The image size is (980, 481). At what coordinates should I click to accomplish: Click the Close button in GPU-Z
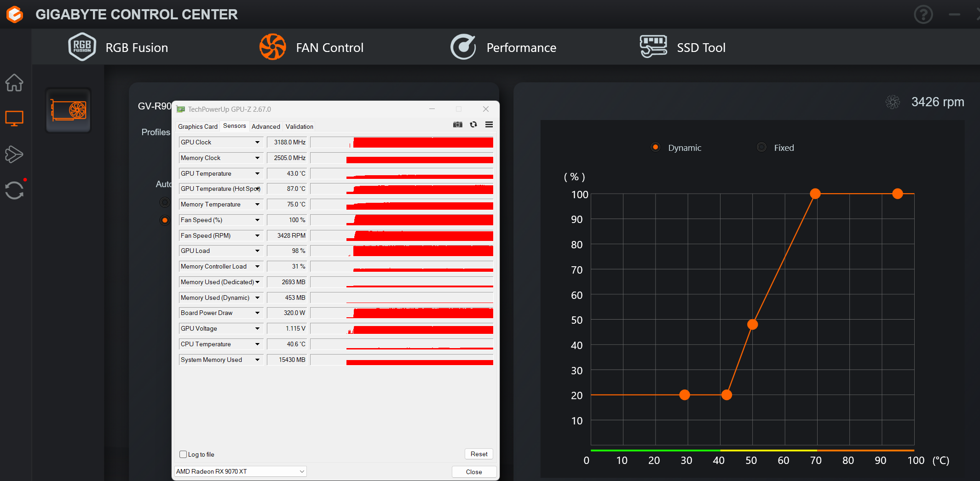tap(473, 472)
